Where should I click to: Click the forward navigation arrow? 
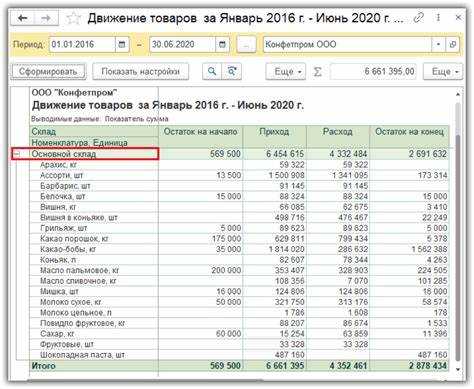coord(46,18)
